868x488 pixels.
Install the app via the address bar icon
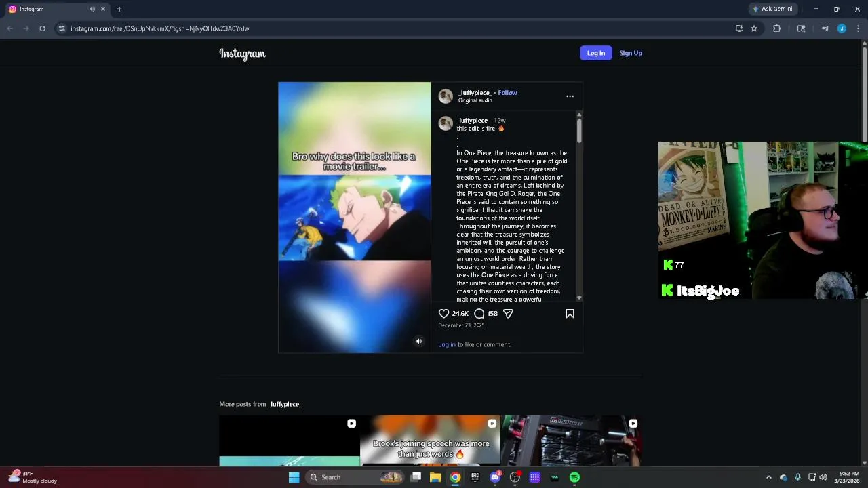(739, 28)
